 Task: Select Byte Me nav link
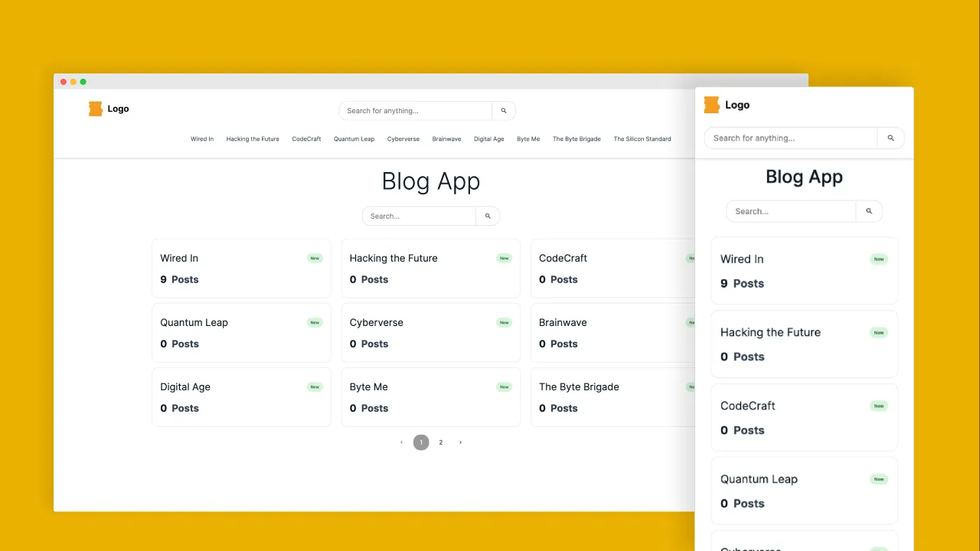(x=528, y=139)
